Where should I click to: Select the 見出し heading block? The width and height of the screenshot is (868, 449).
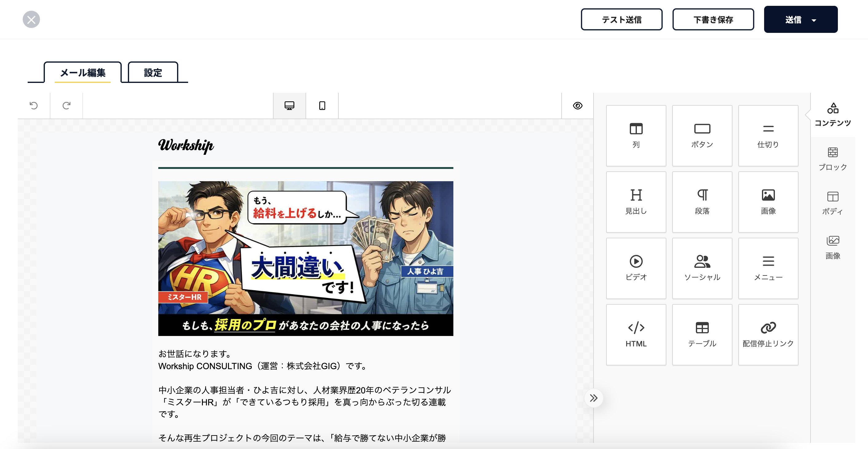coord(636,202)
